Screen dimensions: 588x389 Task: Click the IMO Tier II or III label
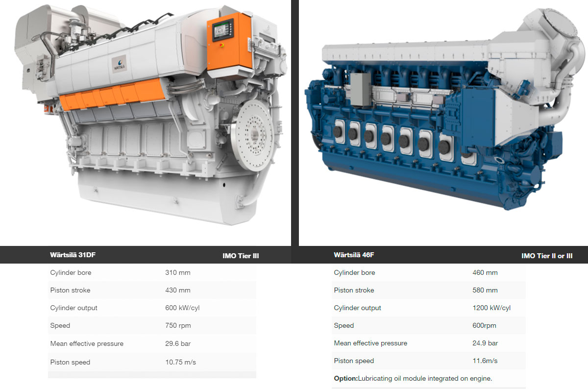[x=547, y=255]
